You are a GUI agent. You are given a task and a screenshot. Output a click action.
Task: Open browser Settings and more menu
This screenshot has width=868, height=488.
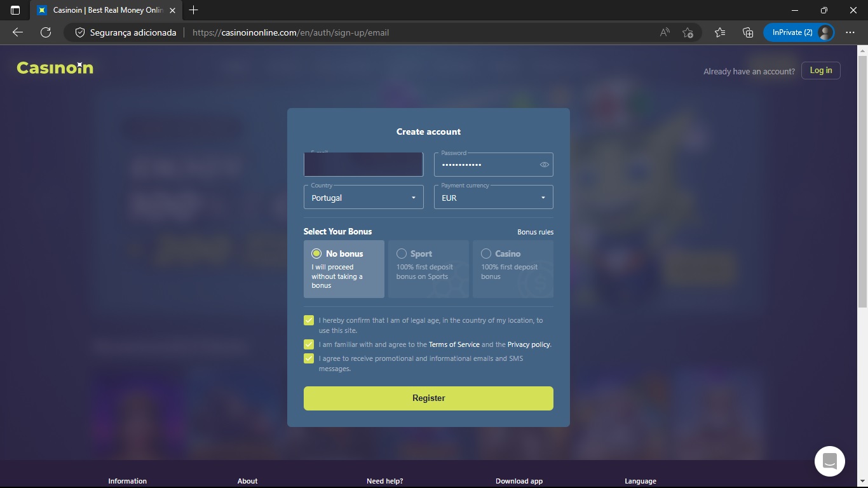coord(850,32)
